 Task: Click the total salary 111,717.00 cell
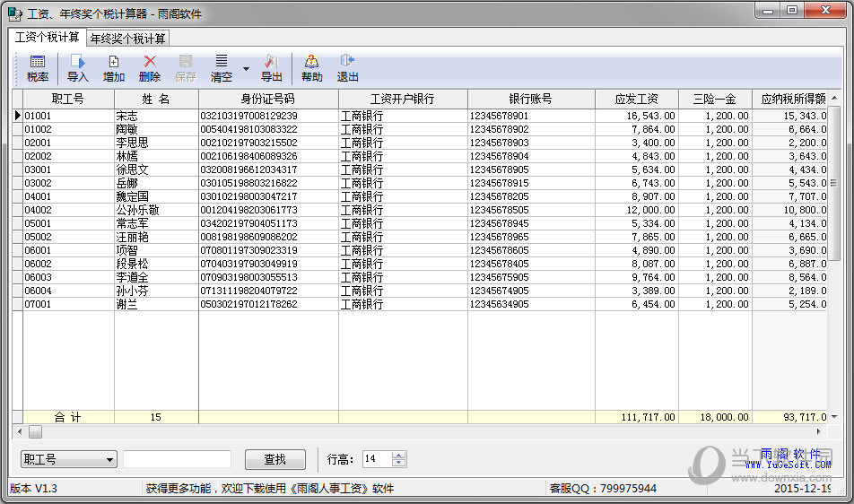point(637,418)
